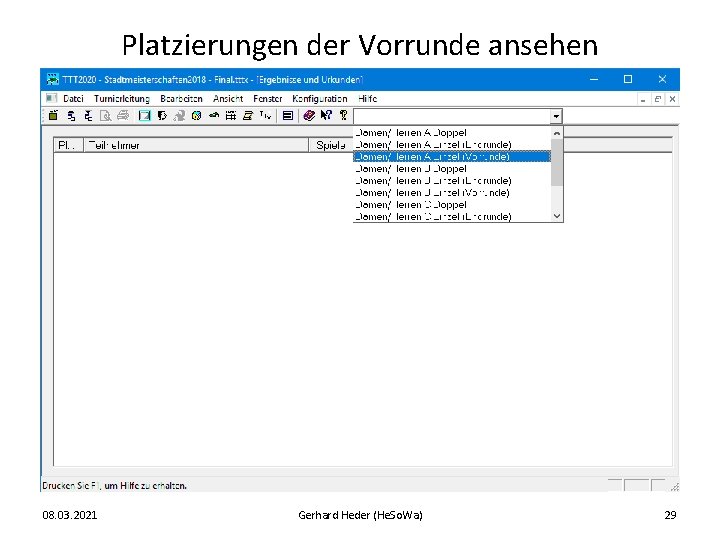The height and width of the screenshot is (540, 720).
Task: Maximize the TTT2020 main window
Action: (628, 79)
